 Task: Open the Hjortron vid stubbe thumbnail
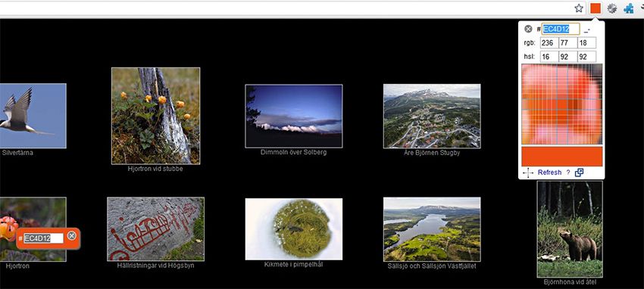[155, 116]
